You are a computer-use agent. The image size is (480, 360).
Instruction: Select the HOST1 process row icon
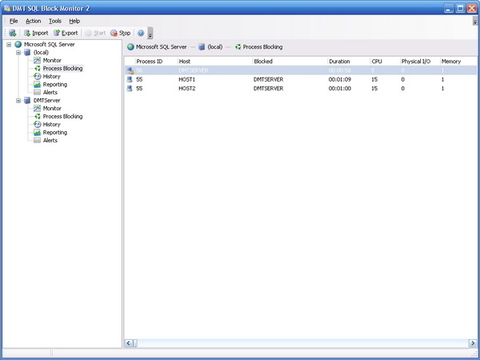click(130, 79)
